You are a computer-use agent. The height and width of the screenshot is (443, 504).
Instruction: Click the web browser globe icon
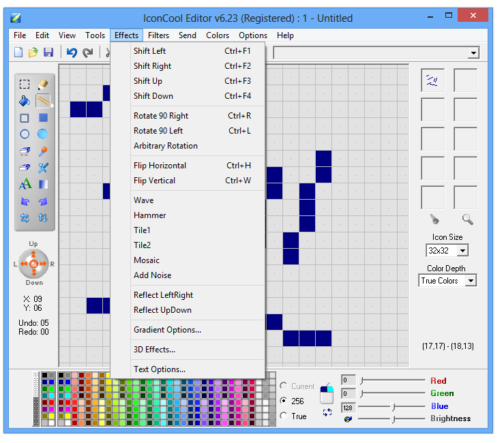point(348,419)
